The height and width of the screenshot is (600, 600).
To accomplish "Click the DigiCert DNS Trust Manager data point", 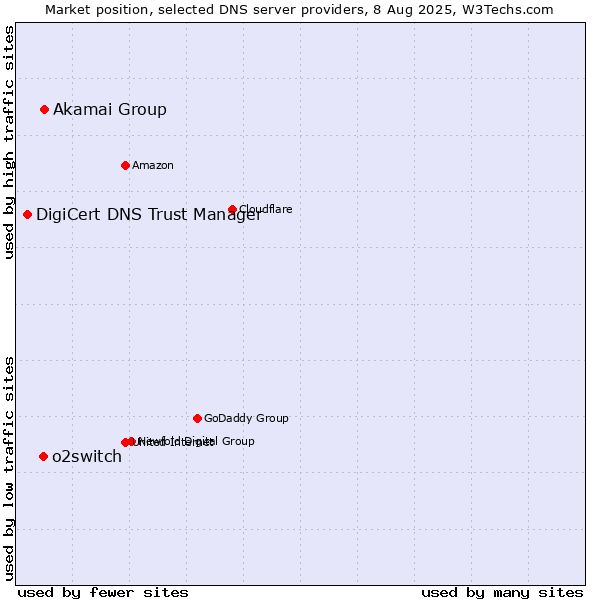I will pos(27,215).
